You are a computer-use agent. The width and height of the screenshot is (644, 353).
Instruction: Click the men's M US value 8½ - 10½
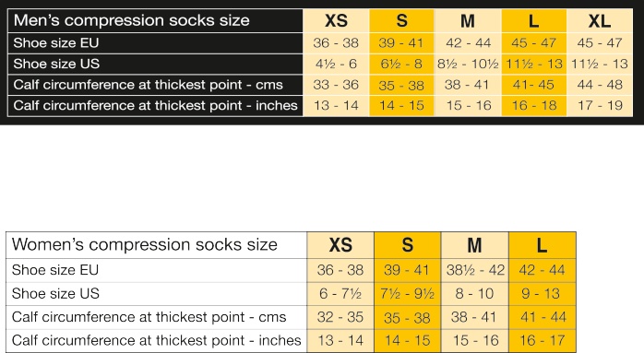tap(468, 64)
